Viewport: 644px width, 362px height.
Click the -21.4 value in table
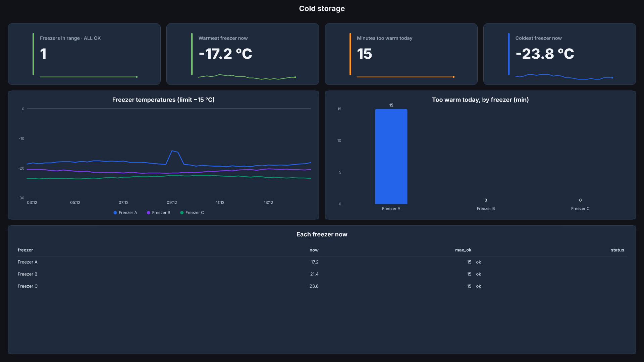tap(313, 274)
